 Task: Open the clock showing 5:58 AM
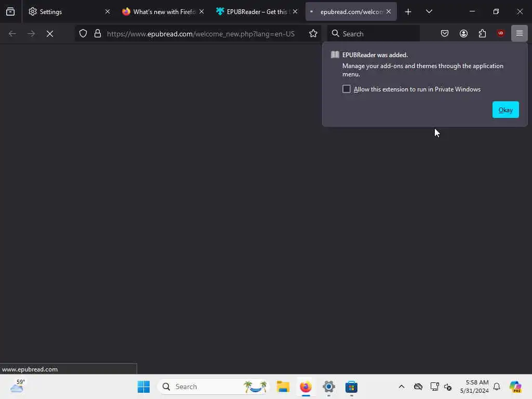474,387
